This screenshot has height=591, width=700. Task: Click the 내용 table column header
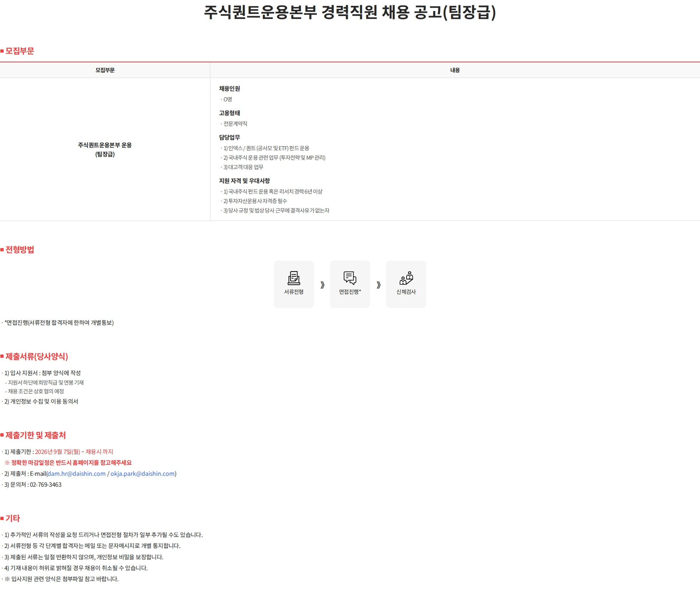click(x=455, y=70)
